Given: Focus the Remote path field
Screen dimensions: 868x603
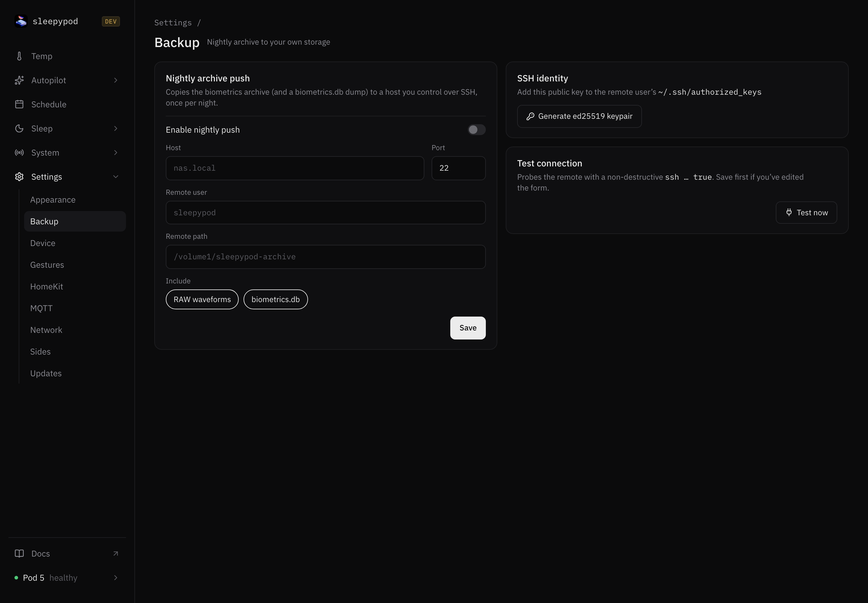Looking at the screenshot, I should [325, 257].
